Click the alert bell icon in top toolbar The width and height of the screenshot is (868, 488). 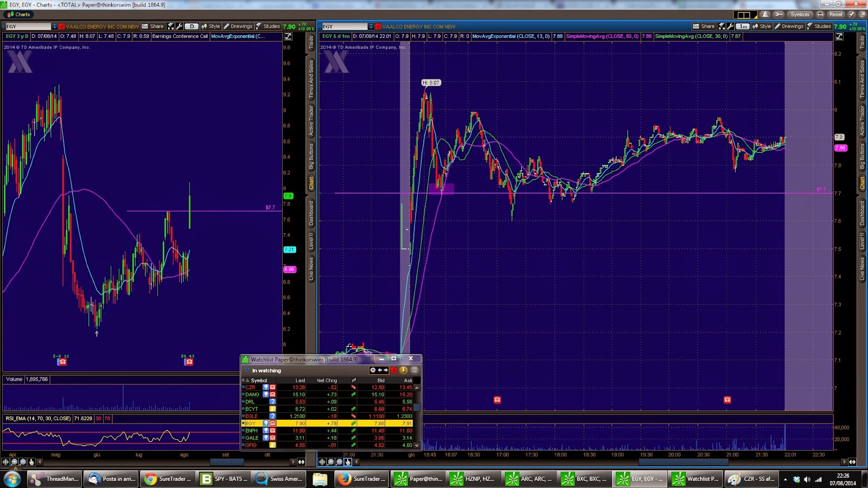[765, 15]
